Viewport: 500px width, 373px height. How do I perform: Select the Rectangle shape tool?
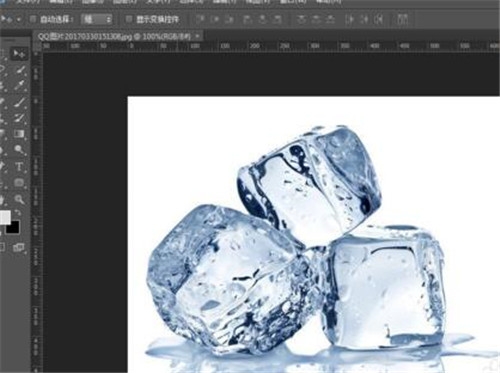(x=19, y=182)
